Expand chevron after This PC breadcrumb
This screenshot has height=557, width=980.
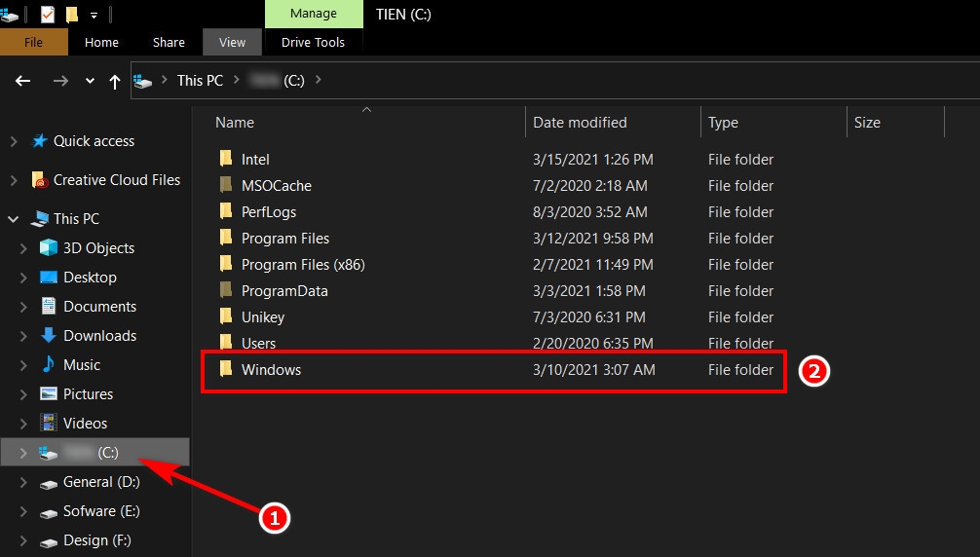[x=237, y=80]
